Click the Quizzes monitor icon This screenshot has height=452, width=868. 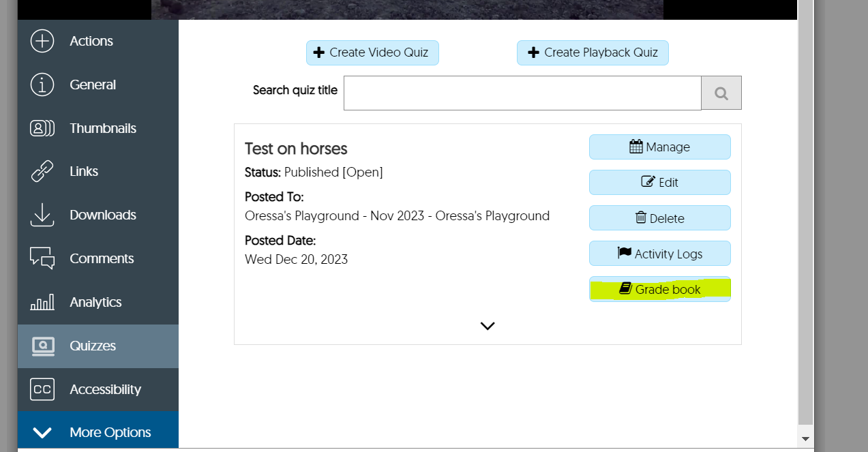[x=42, y=346]
